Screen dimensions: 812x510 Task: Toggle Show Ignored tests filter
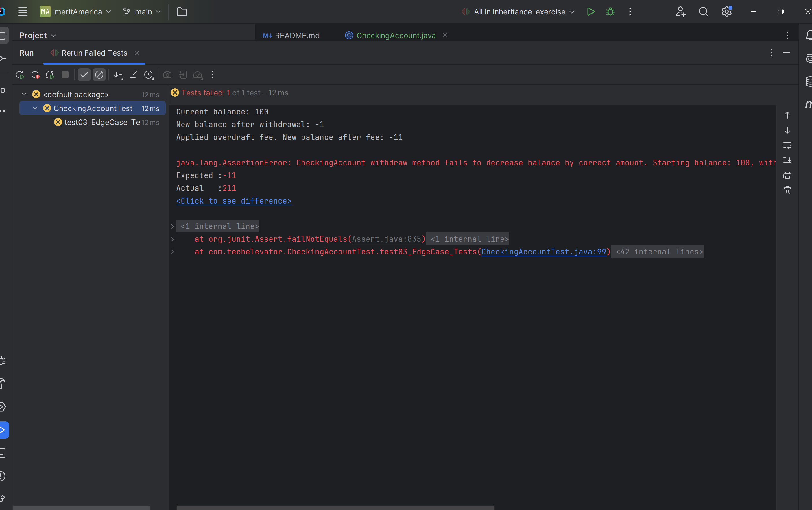coord(99,75)
